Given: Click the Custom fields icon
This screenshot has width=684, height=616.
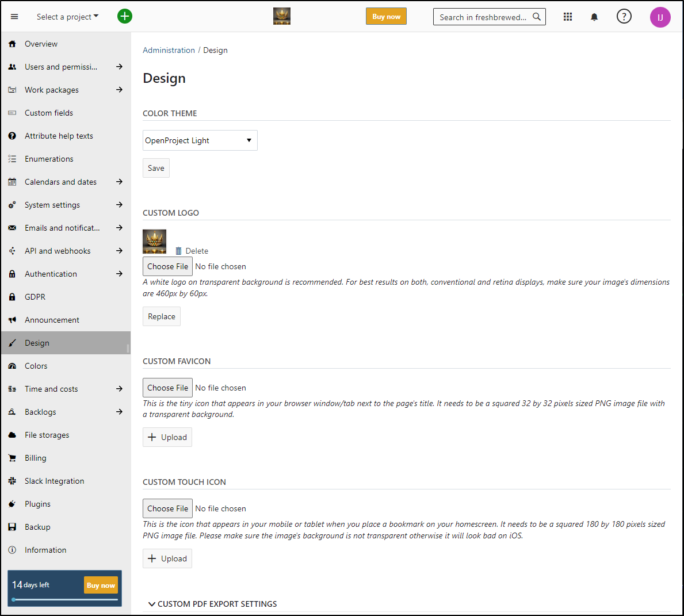Looking at the screenshot, I should pos(12,113).
